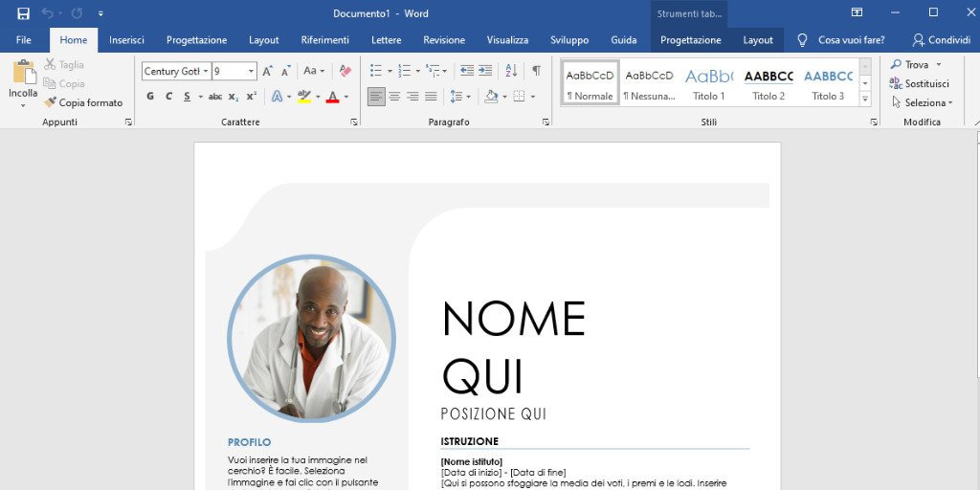Screen dimensions: 980x490
Task: Switch to the Inserisci tab
Action: click(127, 40)
